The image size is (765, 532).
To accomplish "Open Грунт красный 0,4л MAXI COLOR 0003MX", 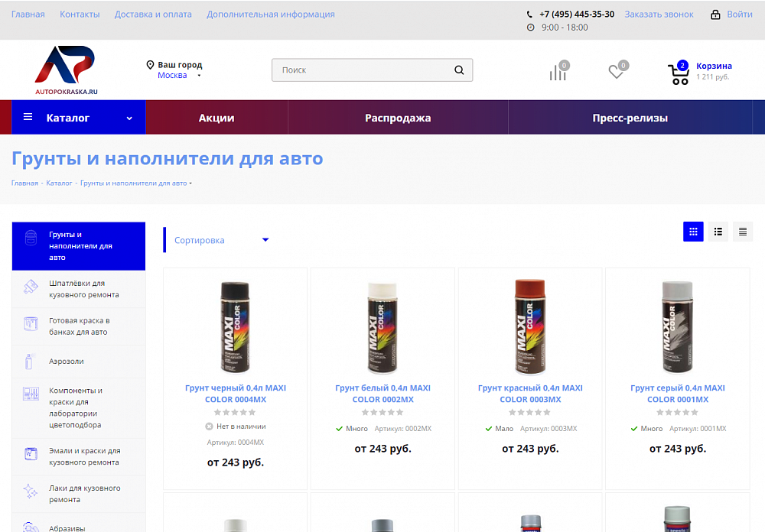I will click(530, 394).
